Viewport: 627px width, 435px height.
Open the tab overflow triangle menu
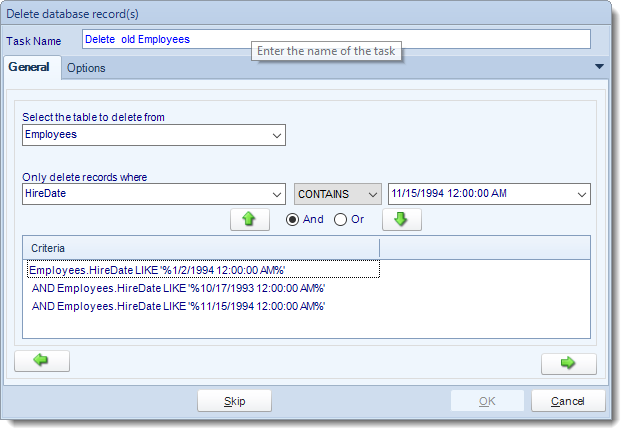pos(599,67)
